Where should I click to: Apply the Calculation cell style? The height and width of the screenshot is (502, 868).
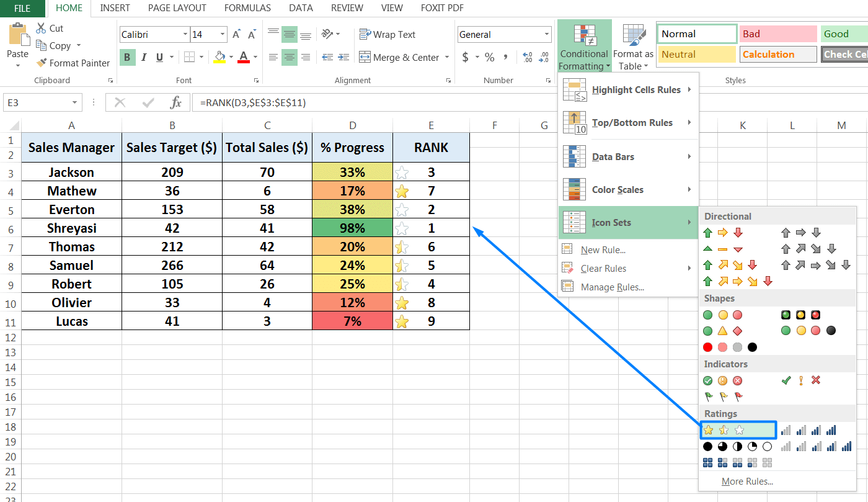[x=777, y=55]
